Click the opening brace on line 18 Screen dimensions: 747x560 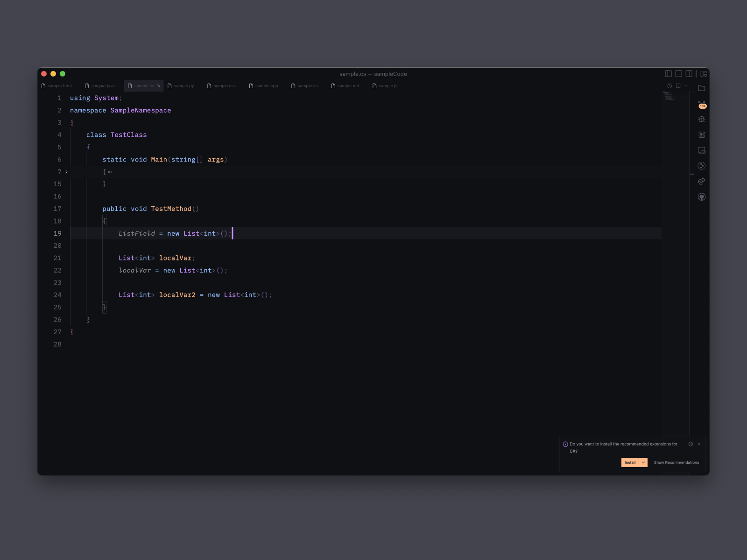pos(105,221)
